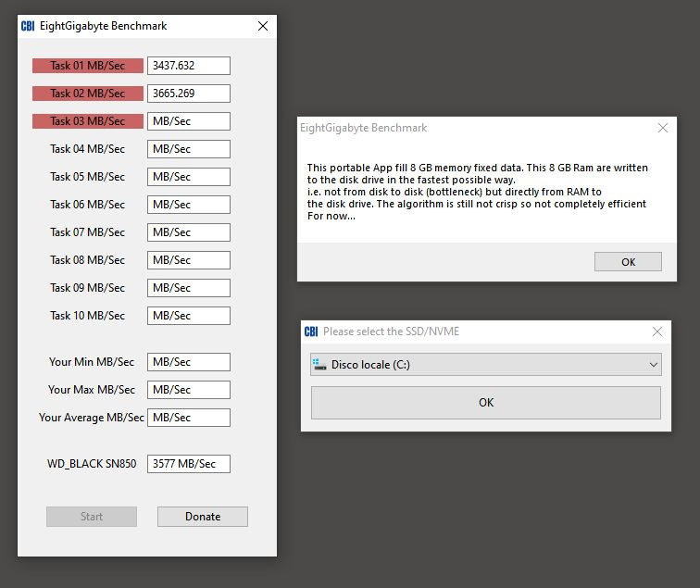Image resolution: width=700 pixels, height=588 pixels.
Task: Click the red Task 01 MB/Sec label
Action: (x=87, y=66)
